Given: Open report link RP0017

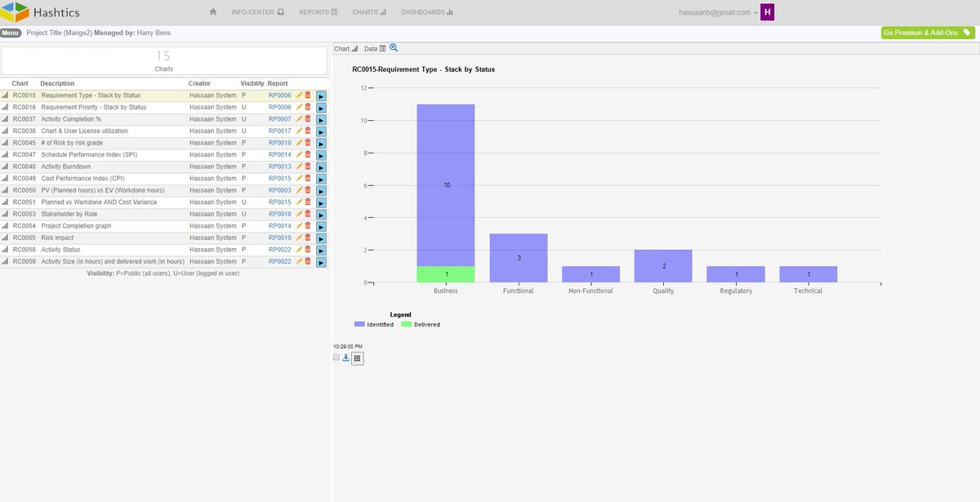Looking at the screenshot, I should coord(279,131).
